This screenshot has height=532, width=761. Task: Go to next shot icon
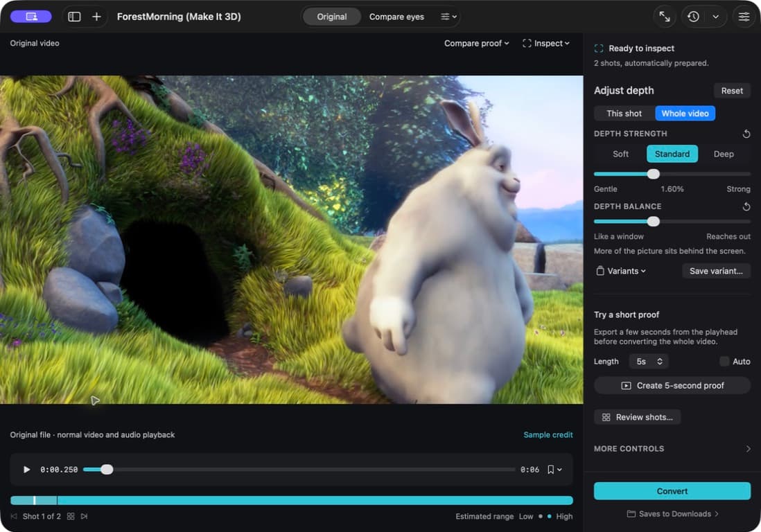pos(85,517)
